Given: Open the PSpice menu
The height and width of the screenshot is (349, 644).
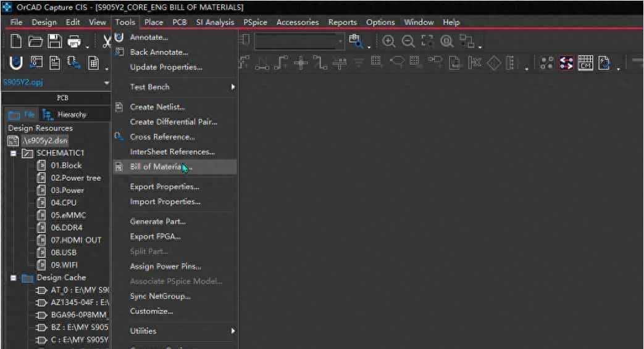Looking at the screenshot, I should 255,22.
